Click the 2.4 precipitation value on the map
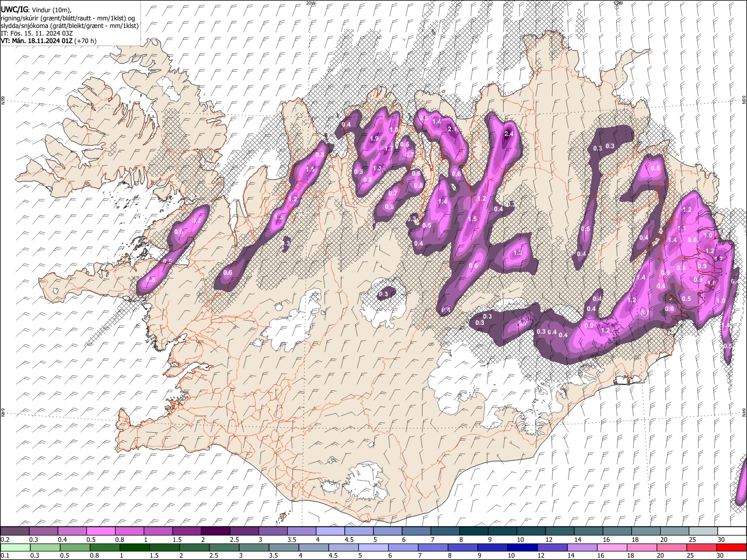Image resolution: width=747 pixels, height=560 pixels. (508, 134)
